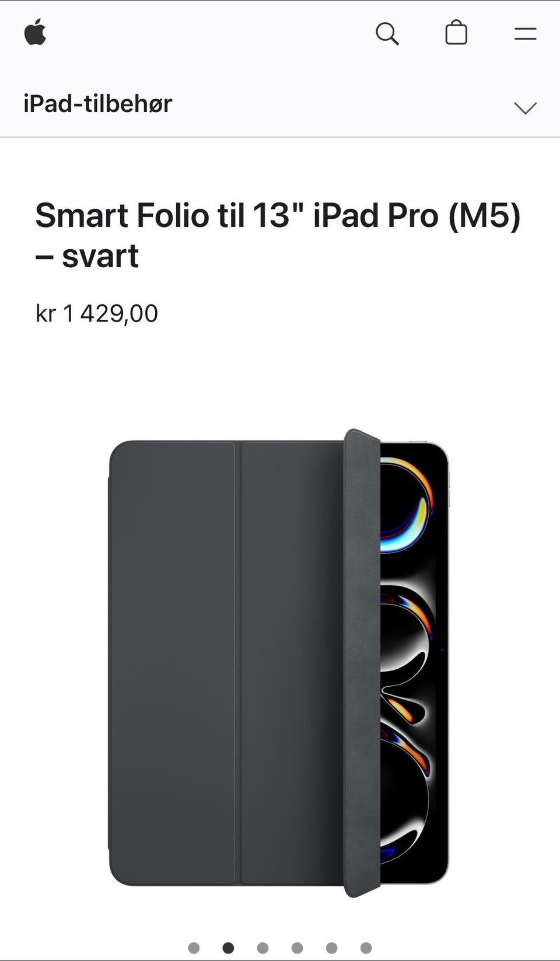Go to the first gallery dot

tap(194, 948)
